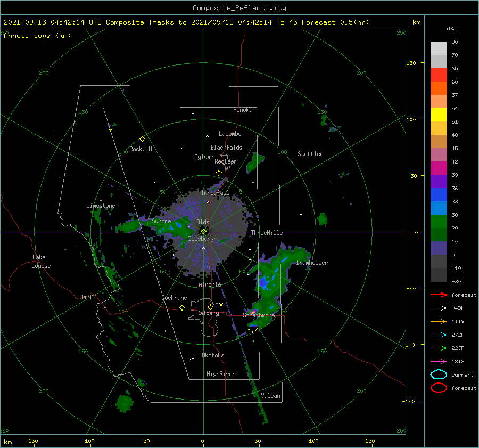Click the cyan 27ZW arrow legend symbol
The image size is (479, 448).
pyautogui.click(x=439, y=335)
